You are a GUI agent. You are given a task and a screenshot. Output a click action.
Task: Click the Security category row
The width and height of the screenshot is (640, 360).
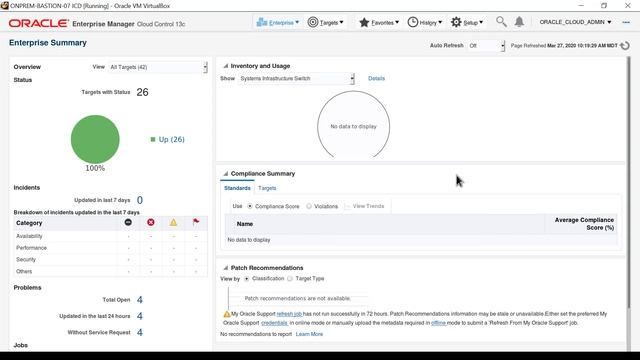point(110,260)
